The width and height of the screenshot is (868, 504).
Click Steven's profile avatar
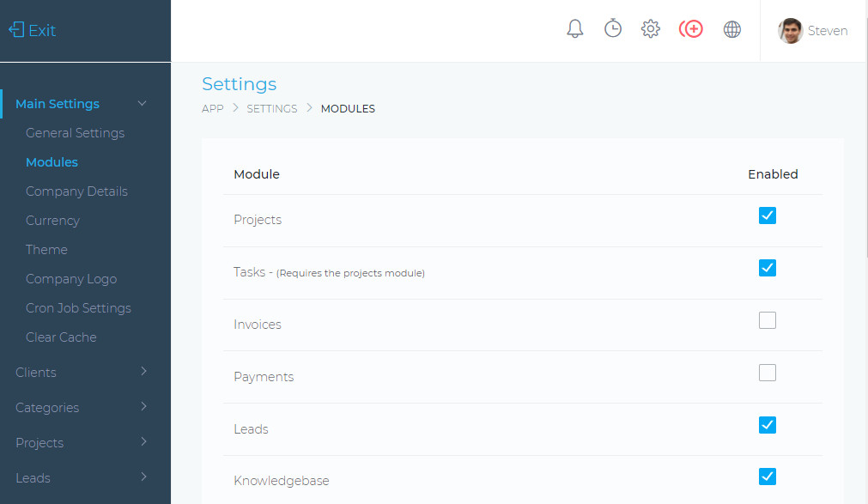tap(790, 30)
